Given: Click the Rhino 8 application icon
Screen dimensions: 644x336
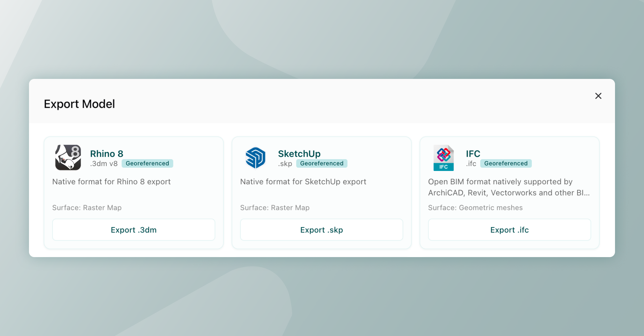Looking at the screenshot, I should point(68,158).
